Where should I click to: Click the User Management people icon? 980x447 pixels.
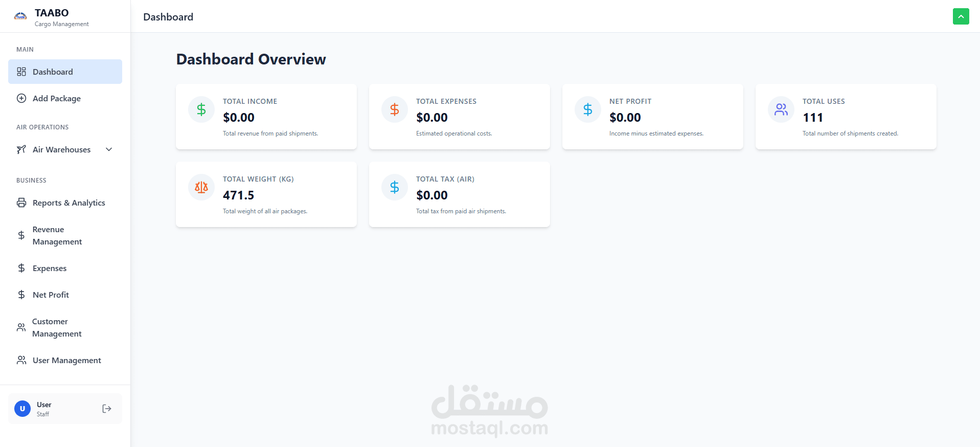[21, 360]
